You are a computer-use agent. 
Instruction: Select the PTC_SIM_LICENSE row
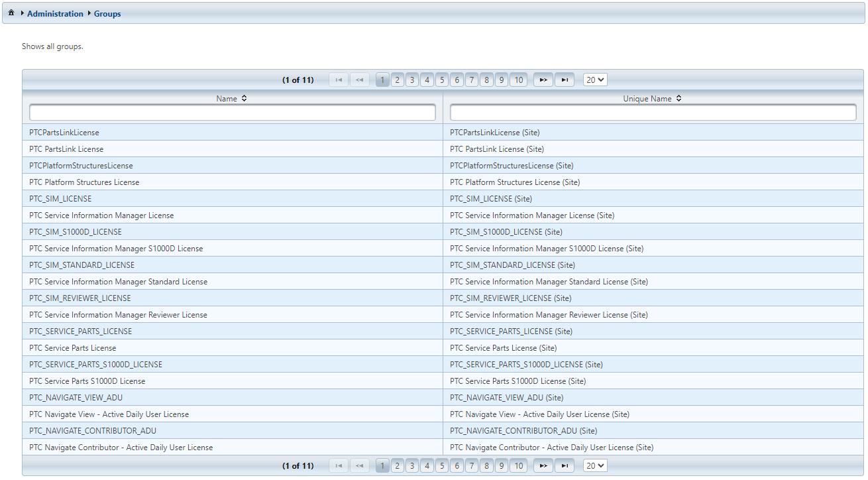pyautogui.click(x=61, y=199)
